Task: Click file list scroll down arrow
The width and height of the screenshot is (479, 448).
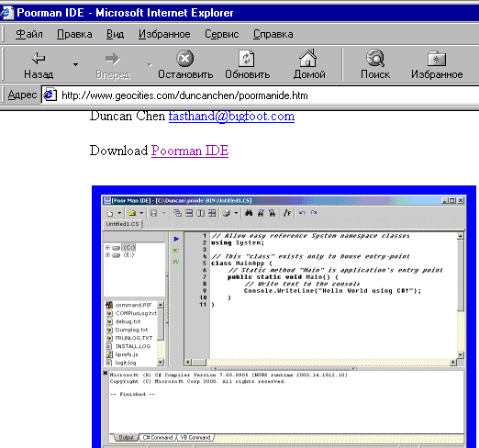Action: coord(161,363)
